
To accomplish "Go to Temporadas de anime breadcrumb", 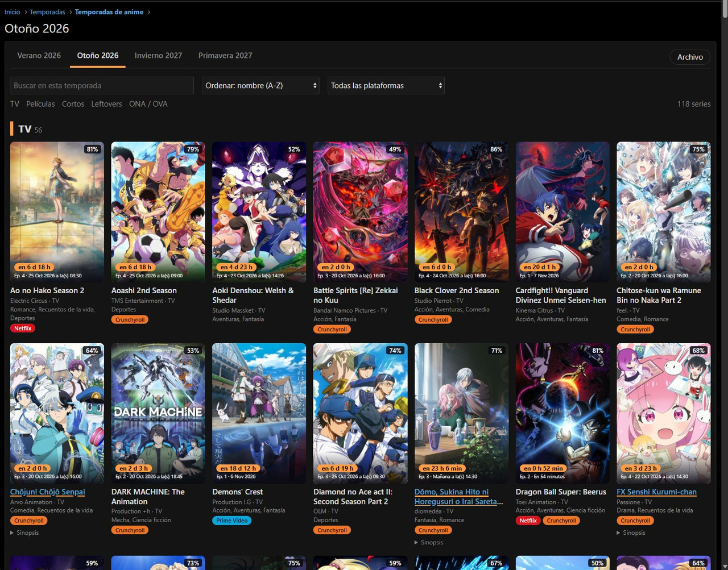I will [109, 12].
